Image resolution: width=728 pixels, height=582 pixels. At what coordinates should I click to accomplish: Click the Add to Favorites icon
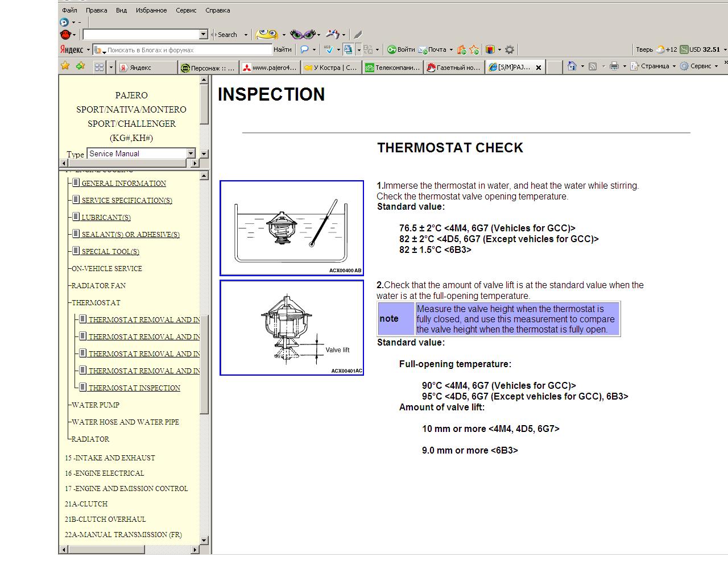(80, 66)
